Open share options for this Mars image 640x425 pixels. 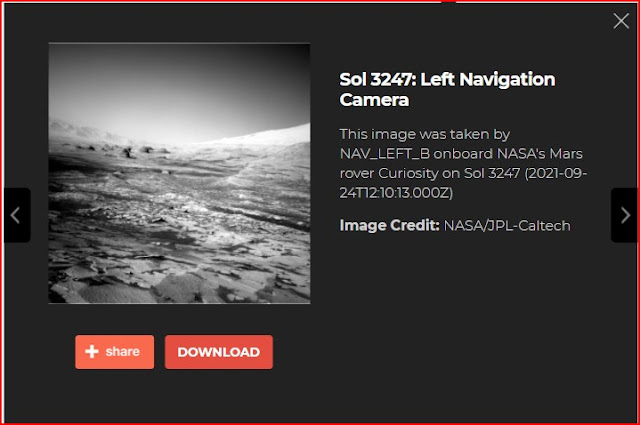(x=115, y=352)
